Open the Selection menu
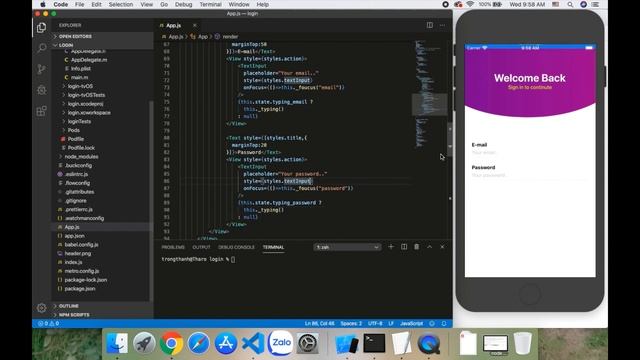The image size is (640, 360). (x=121, y=4)
